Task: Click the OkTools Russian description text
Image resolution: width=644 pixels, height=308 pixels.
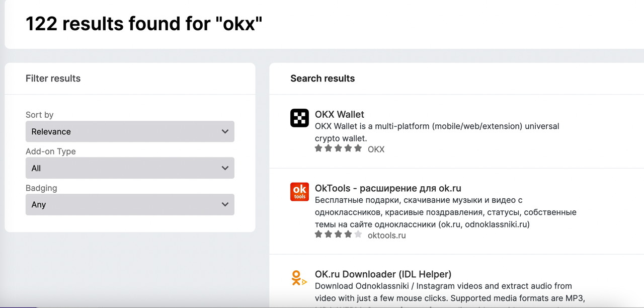Action: click(445, 212)
